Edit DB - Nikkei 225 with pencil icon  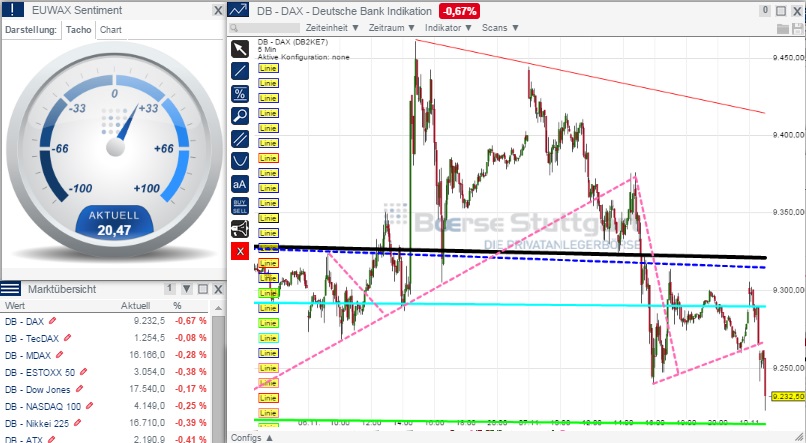coord(78,422)
